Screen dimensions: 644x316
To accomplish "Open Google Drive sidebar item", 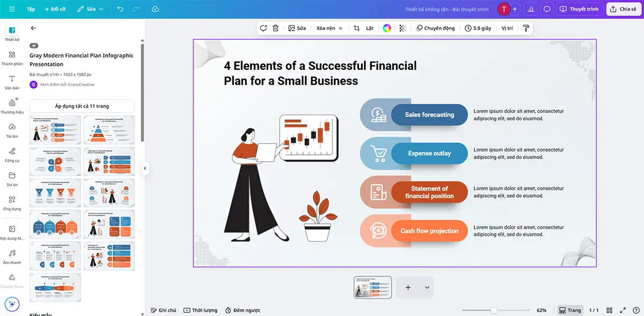I will [x=12, y=281].
